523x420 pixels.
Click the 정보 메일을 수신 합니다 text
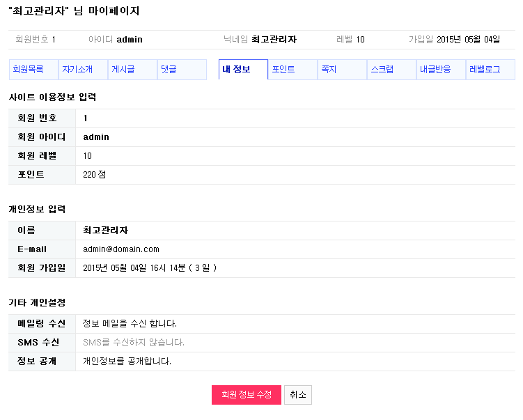pos(130,324)
